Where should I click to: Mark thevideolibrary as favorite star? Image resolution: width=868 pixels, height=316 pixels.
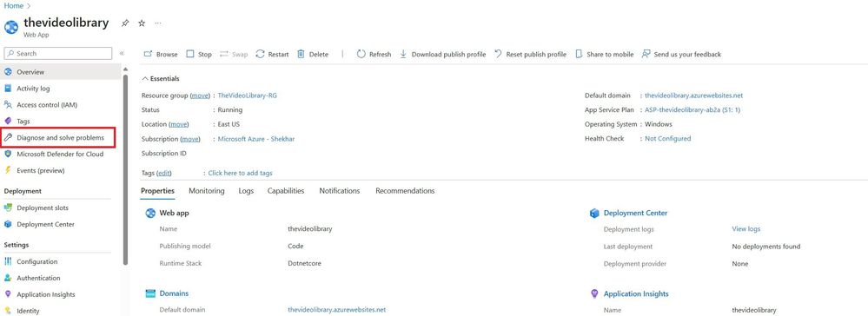point(142,23)
